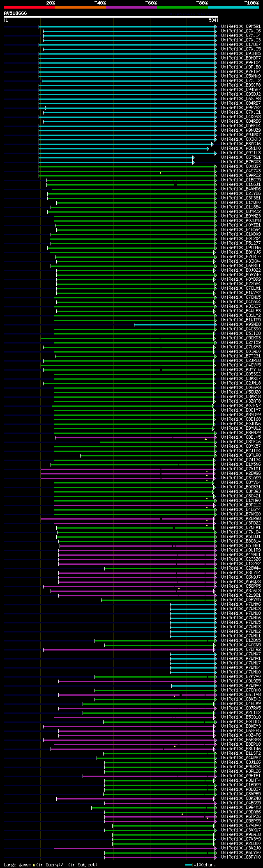Image resolution: width=263 pixels, height=868 pixels.
Task: Select hit label UniRef100_B0UDL5
Action: (241, 722)
